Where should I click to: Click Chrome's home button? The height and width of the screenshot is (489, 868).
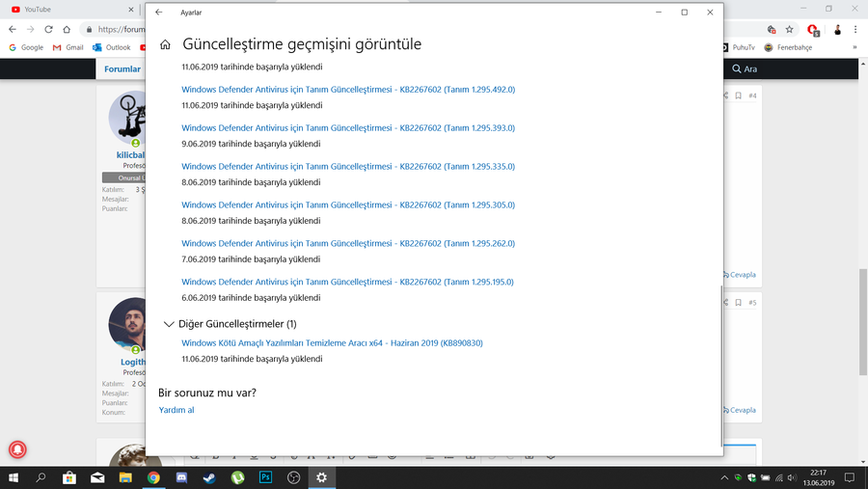67,29
